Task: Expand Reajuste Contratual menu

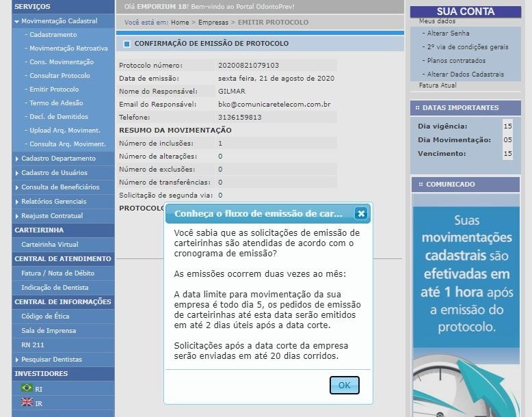Action: click(16, 216)
